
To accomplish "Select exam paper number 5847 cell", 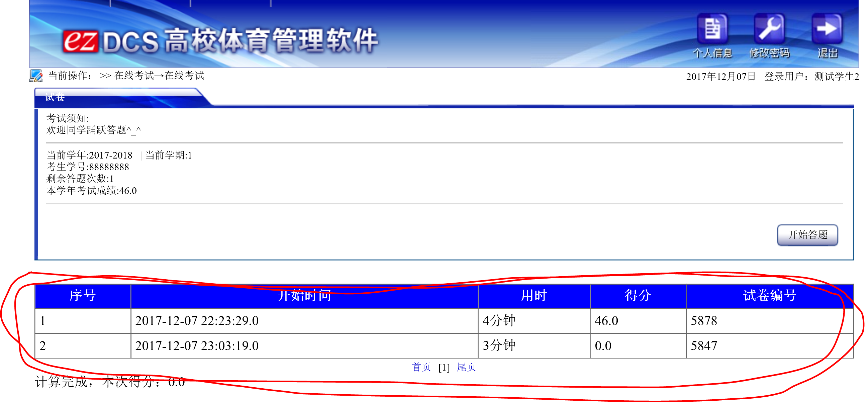I will (x=703, y=346).
